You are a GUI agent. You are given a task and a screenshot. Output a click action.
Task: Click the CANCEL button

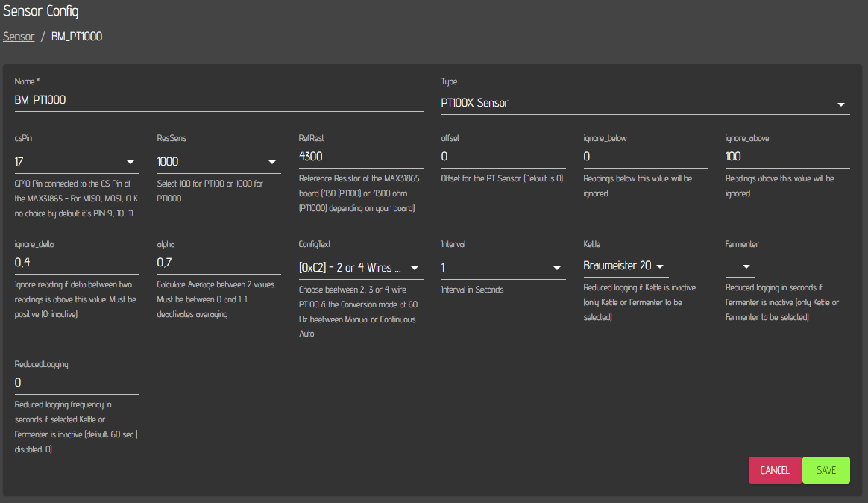coord(775,470)
